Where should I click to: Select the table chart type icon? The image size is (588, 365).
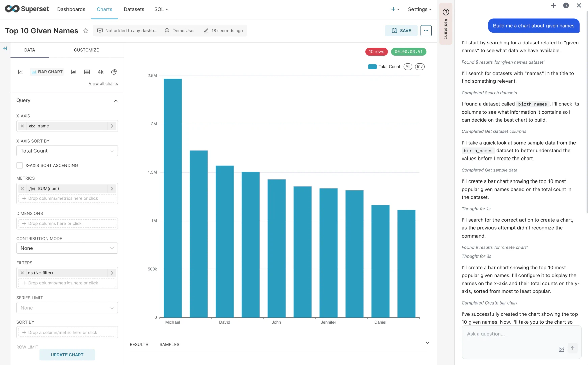pos(87,72)
